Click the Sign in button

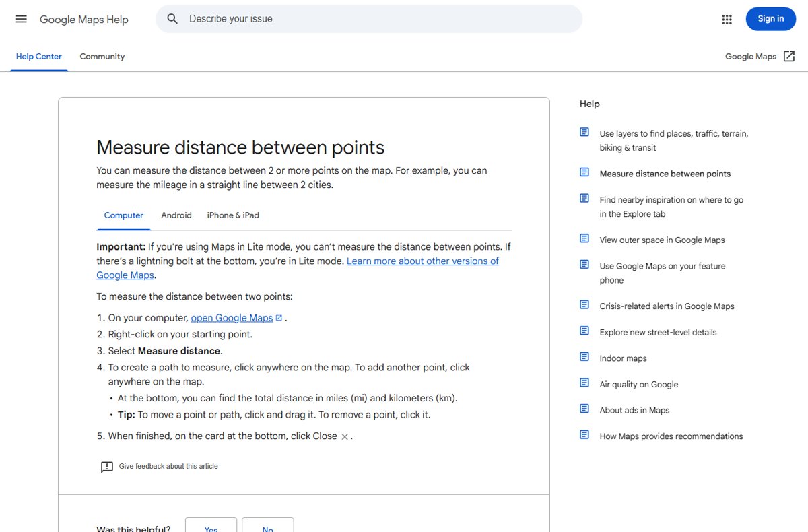click(771, 19)
